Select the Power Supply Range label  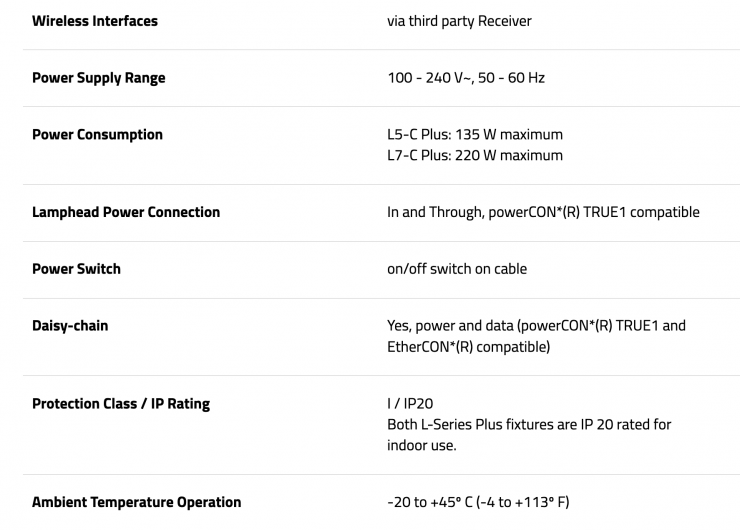coord(98,78)
